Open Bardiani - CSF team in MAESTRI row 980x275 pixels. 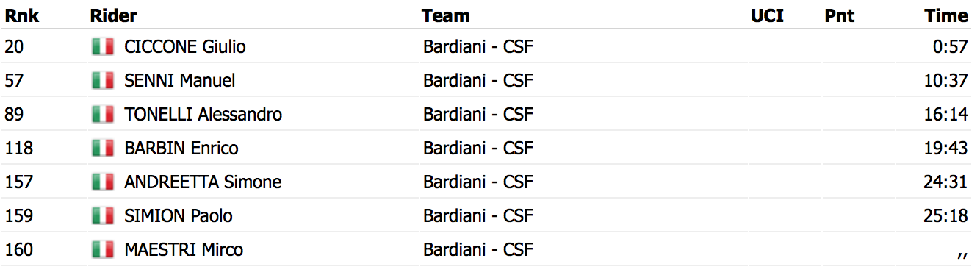(478, 250)
